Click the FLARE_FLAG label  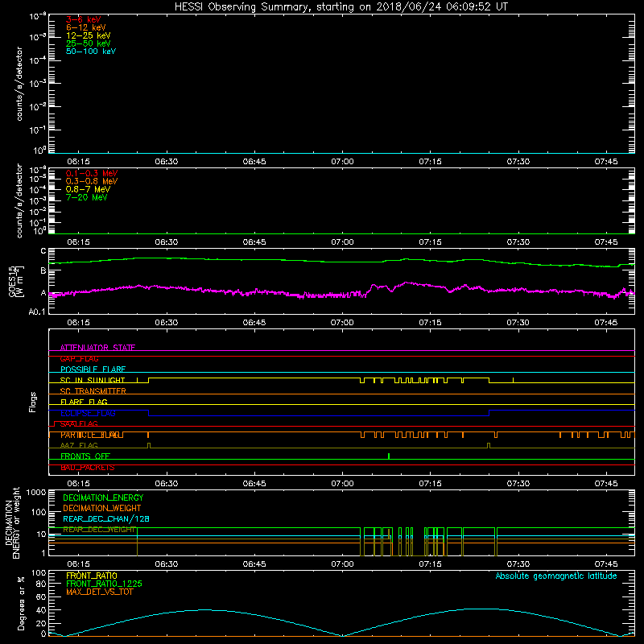click(x=84, y=402)
